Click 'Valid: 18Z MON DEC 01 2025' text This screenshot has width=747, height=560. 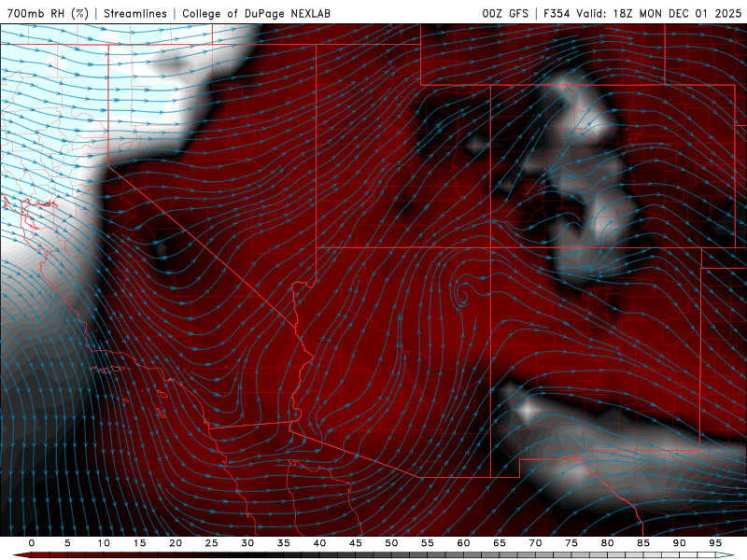[659, 13]
